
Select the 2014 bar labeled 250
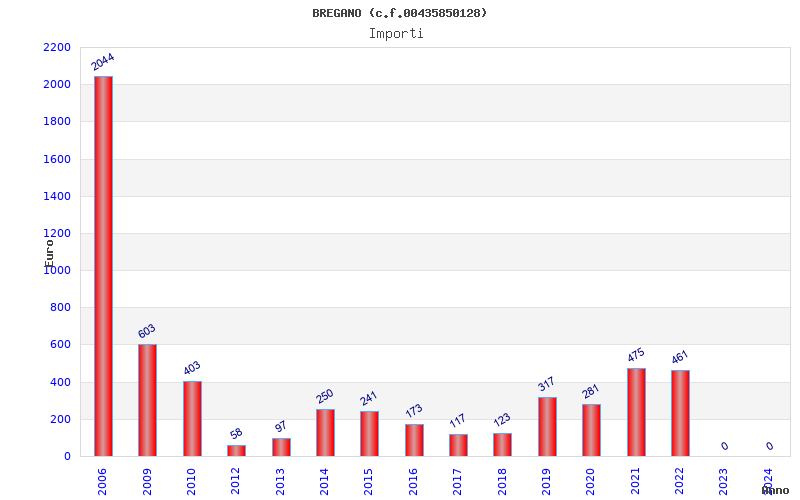(x=326, y=433)
